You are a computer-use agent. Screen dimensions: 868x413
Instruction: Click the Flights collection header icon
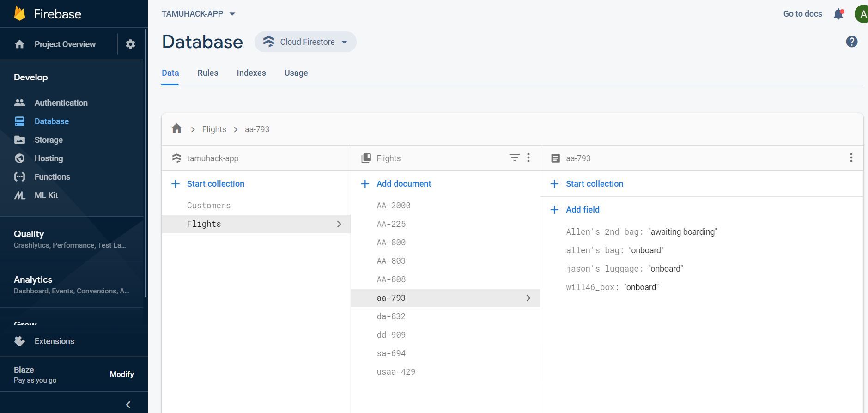pyautogui.click(x=366, y=158)
